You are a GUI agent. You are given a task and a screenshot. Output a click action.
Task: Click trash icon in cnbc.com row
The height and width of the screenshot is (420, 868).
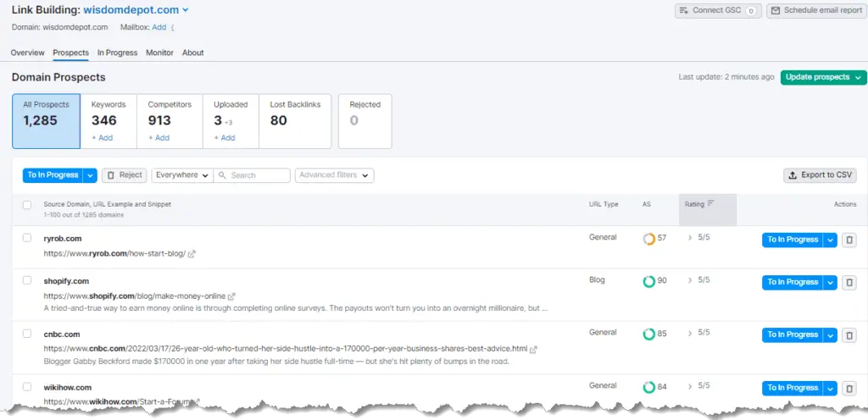click(x=849, y=334)
